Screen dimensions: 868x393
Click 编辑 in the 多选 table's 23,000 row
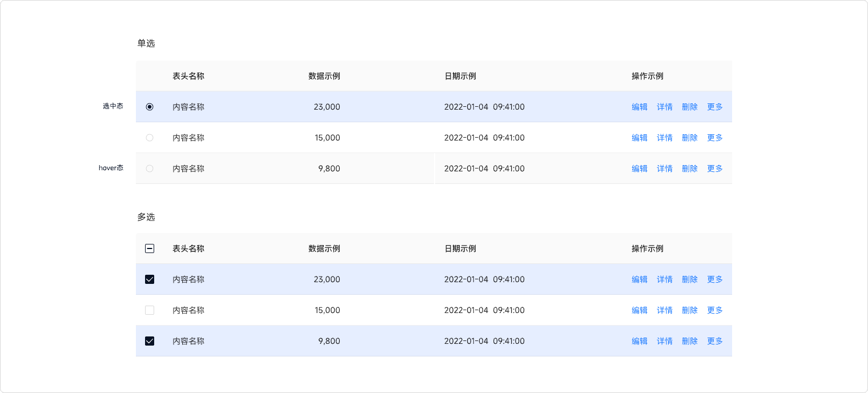639,279
